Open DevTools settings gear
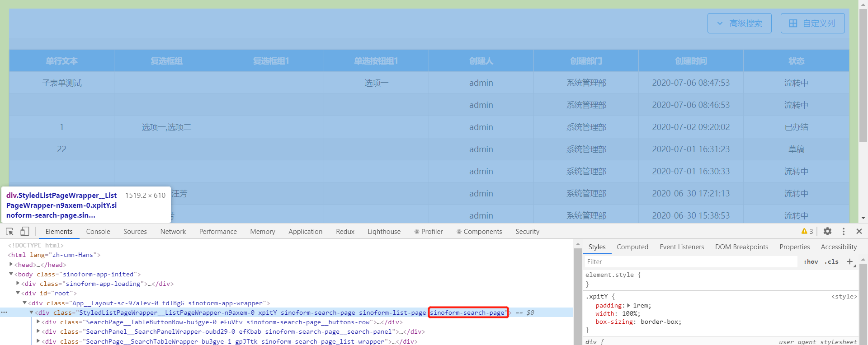Image resolution: width=868 pixels, height=345 pixels. click(x=827, y=231)
